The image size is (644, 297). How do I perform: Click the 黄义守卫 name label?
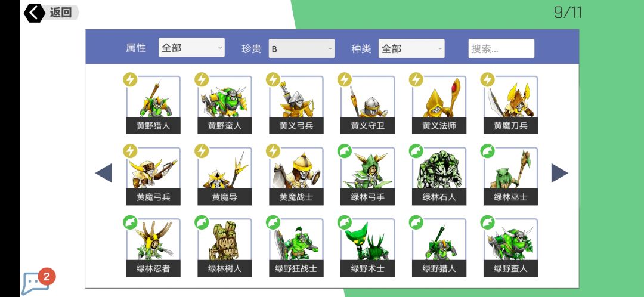coord(367,126)
